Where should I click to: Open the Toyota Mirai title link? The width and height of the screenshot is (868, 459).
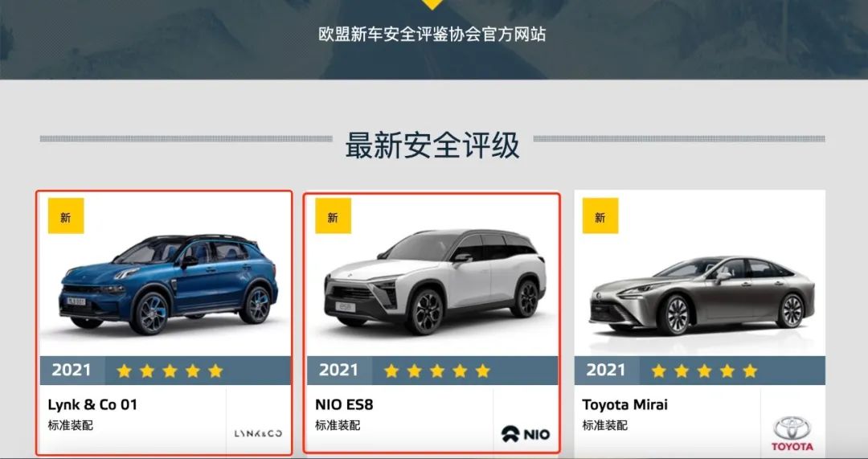[x=625, y=404]
